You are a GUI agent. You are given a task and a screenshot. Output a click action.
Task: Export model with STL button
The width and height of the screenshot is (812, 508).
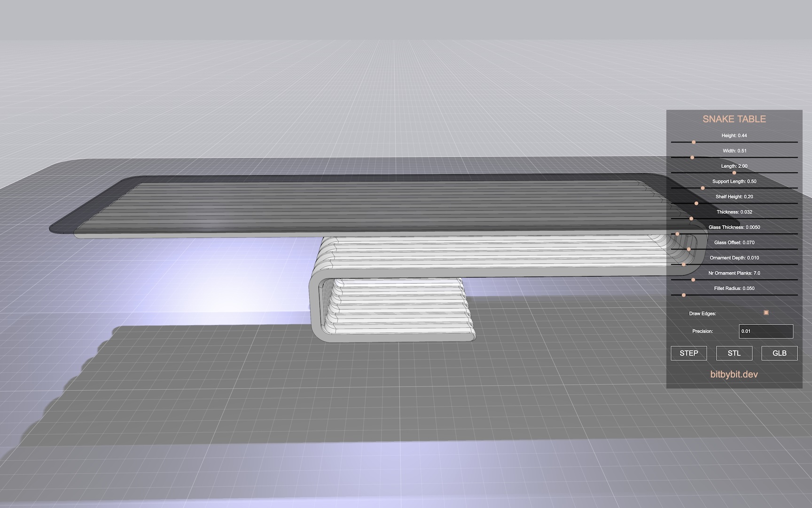[734, 353]
